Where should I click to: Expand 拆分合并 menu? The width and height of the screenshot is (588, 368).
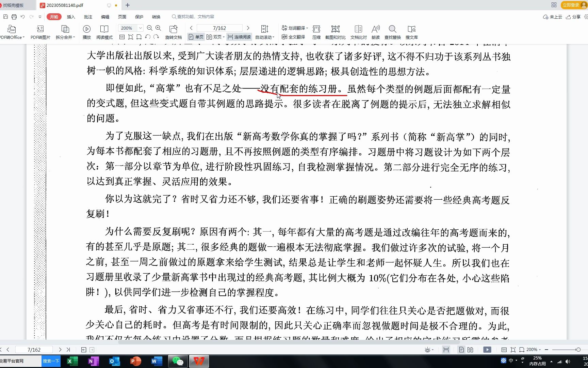[65, 32]
